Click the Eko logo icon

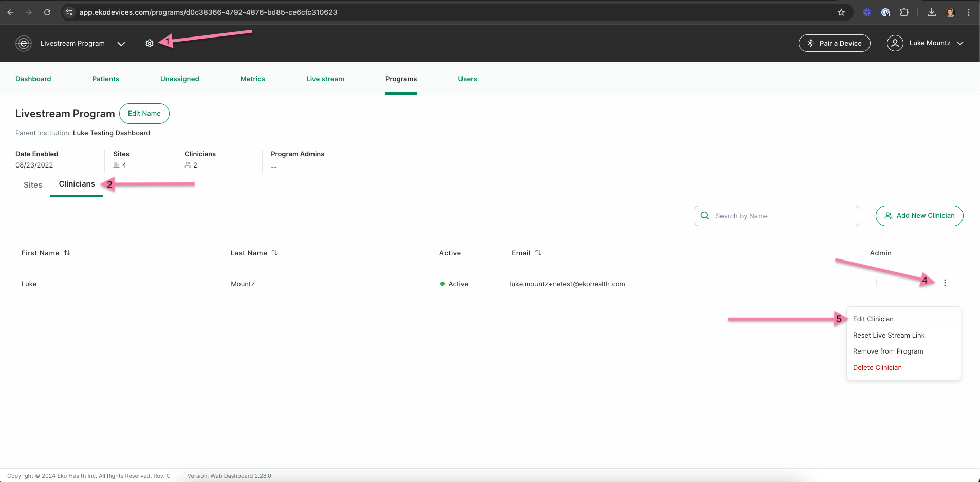[x=24, y=44]
